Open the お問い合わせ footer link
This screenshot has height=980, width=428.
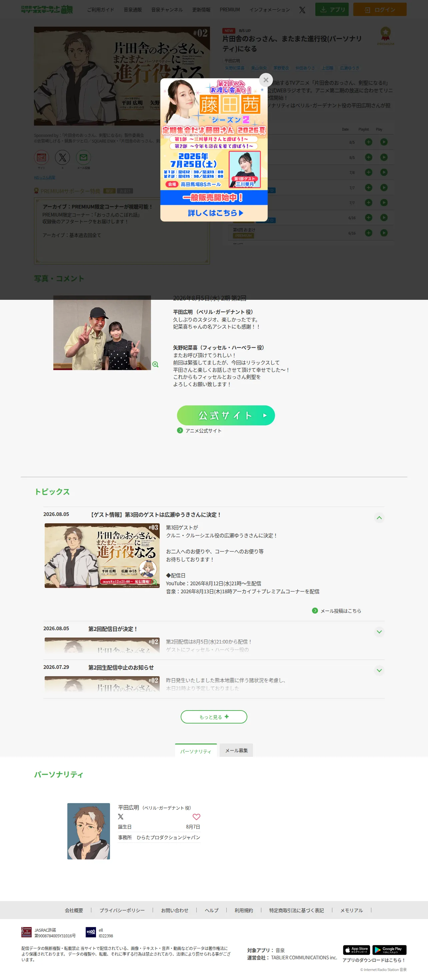(x=174, y=910)
